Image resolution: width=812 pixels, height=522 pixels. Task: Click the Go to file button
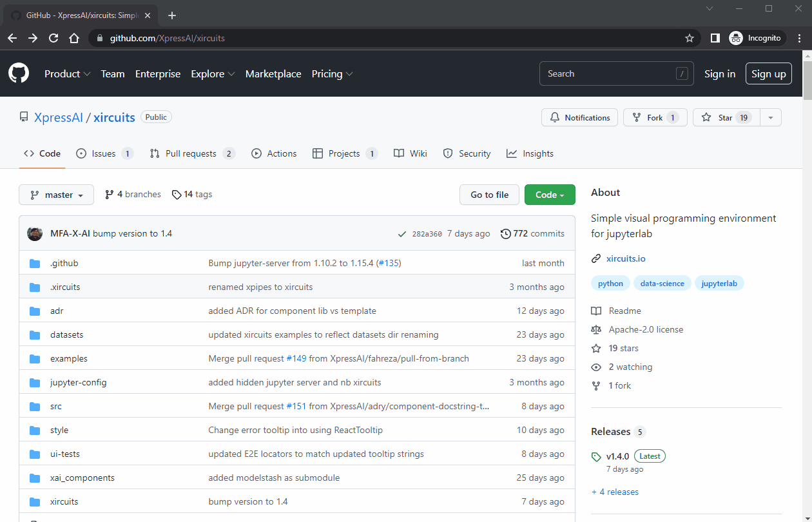[489, 195]
